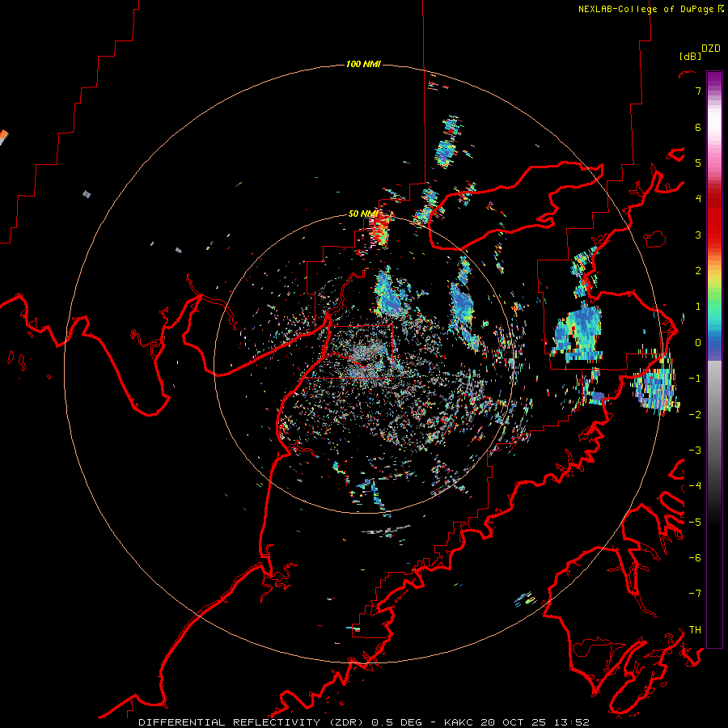Click the -1 tick label on the scale
Screen dimensions: 728x728
[695, 379]
